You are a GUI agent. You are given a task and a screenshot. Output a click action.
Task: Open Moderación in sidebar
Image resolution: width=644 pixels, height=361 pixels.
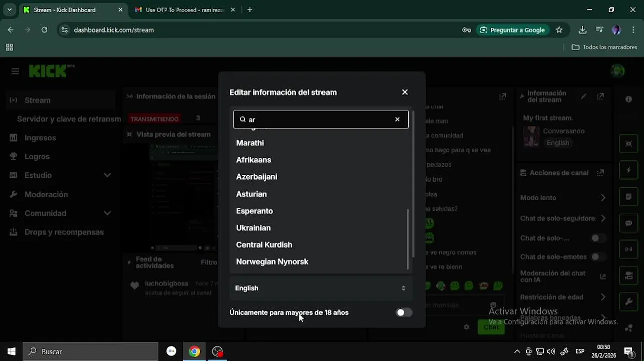[46, 194]
